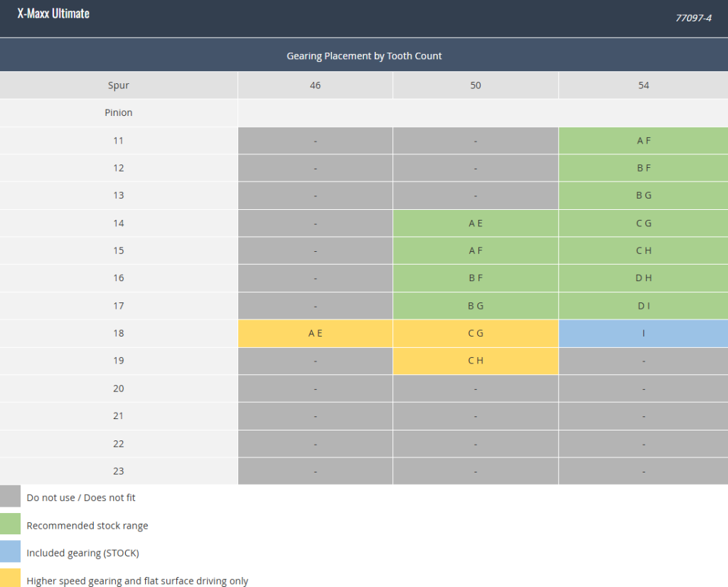Select the Pinion row header label
This screenshot has height=587, width=728.
[119, 112]
